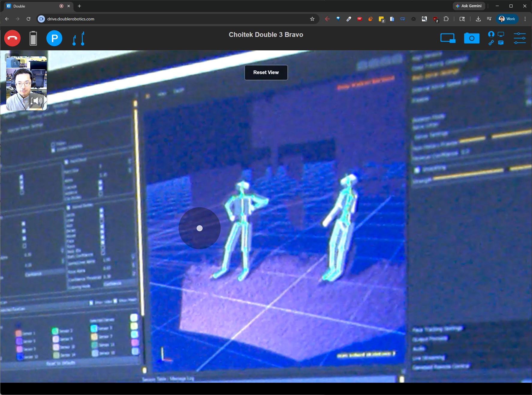532x395 pixels.
Task: Open the media controls music-note icon
Action: click(x=489, y=19)
